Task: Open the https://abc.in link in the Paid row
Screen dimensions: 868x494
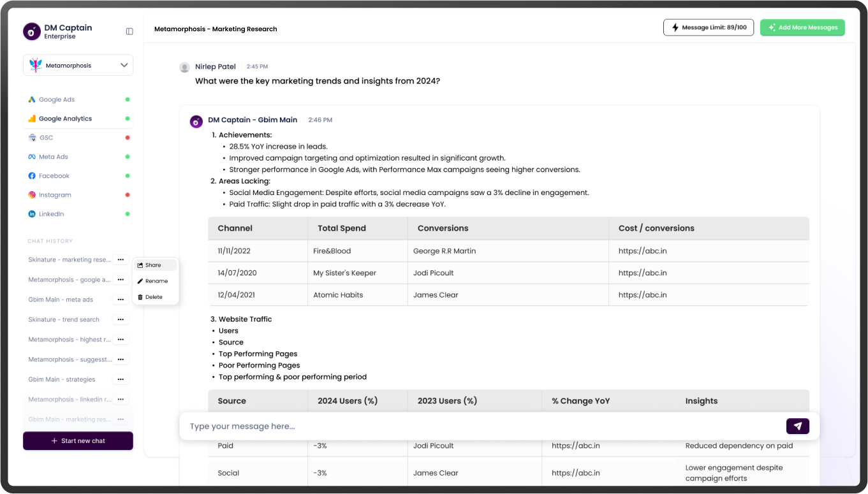Action: [575, 446]
